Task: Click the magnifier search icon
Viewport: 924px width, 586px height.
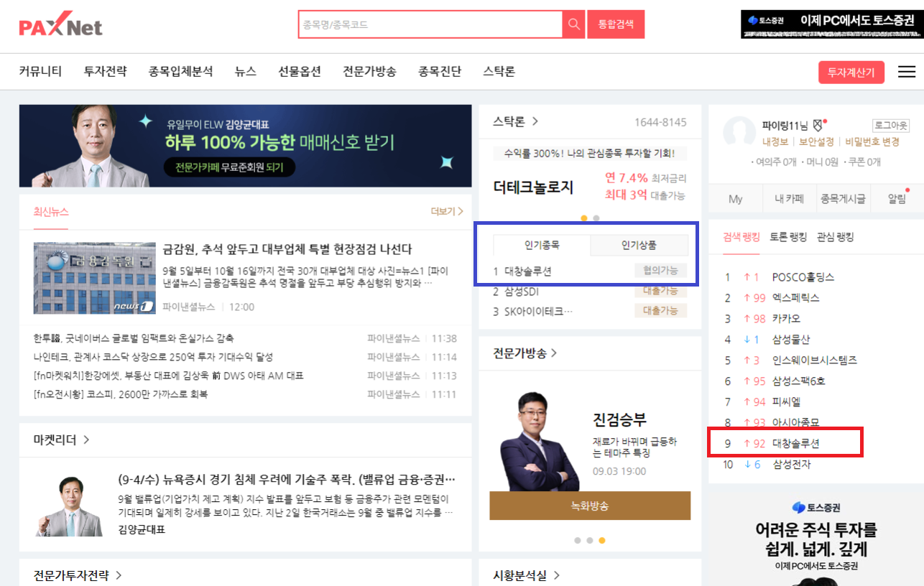Action: click(573, 24)
